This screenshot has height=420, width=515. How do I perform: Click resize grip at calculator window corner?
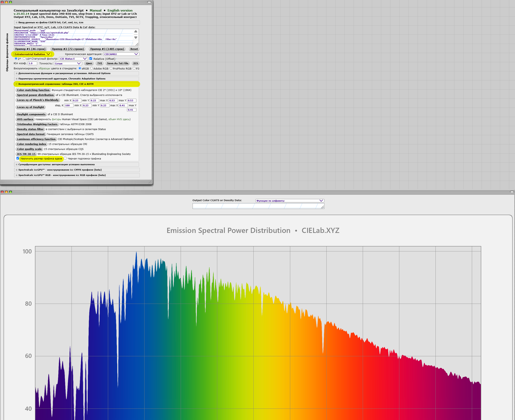pos(150,182)
